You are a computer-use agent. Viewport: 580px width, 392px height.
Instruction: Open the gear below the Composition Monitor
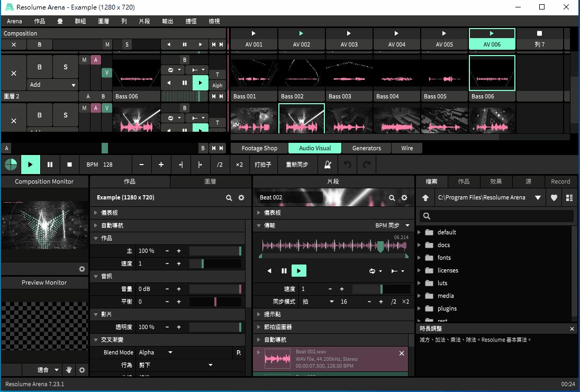pyautogui.click(x=82, y=269)
